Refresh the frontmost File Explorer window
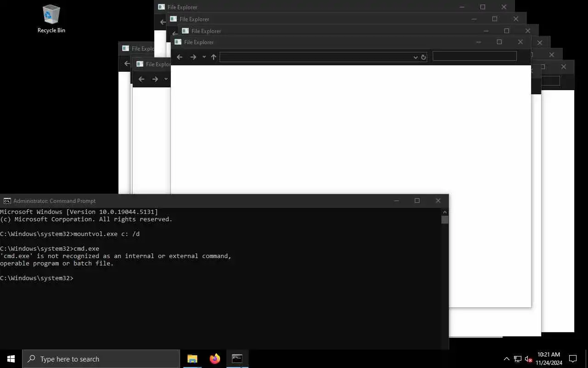Screen dimensions: 588x368 click(424, 57)
